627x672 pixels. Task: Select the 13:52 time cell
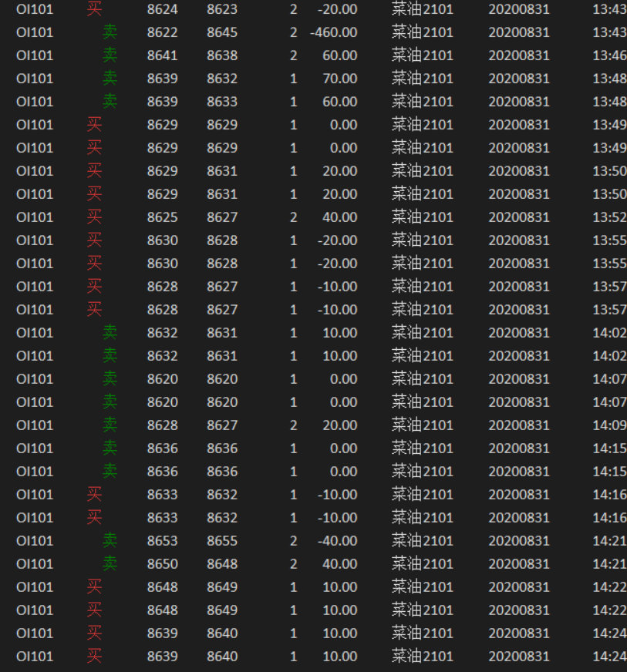tap(609, 217)
